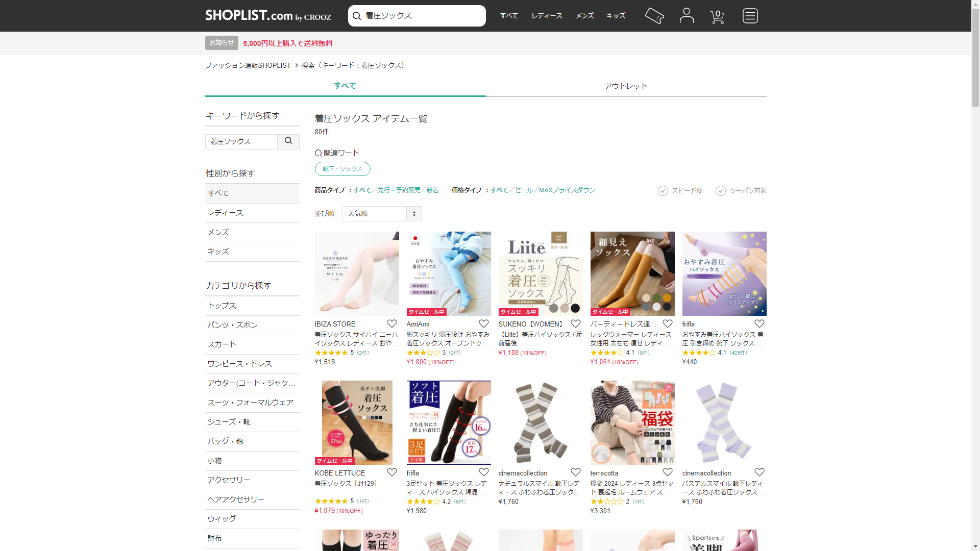Select レディース in top navigation
The width and height of the screenshot is (980, 551).
(x=547, y=16)
